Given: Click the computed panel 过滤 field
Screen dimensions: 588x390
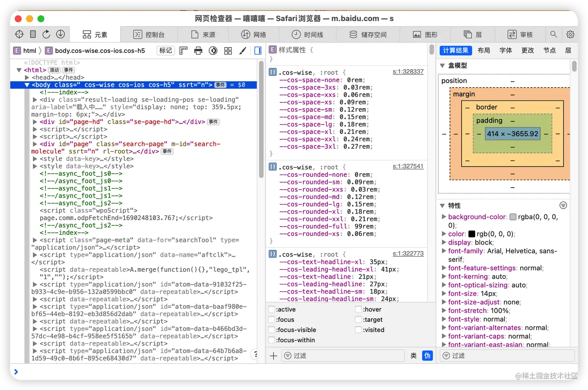Looking at the screenshot, I should pyautogui.click(x=507, y=356).
